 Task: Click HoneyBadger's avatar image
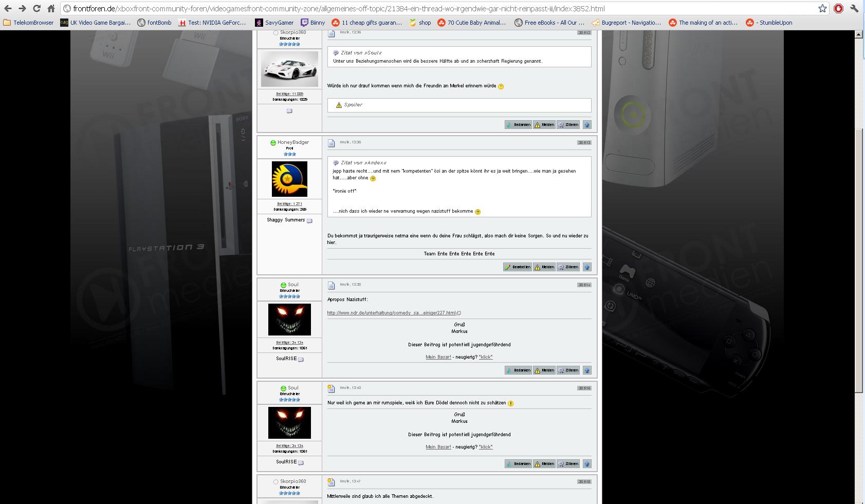coord(289,179)
